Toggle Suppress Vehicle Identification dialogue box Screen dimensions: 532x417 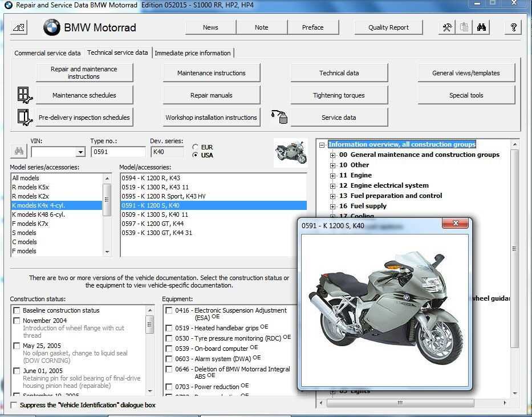(x=14, y=405)
